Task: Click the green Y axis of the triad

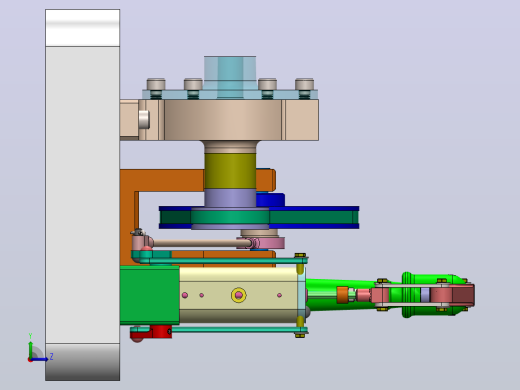Action: (31, 350)
